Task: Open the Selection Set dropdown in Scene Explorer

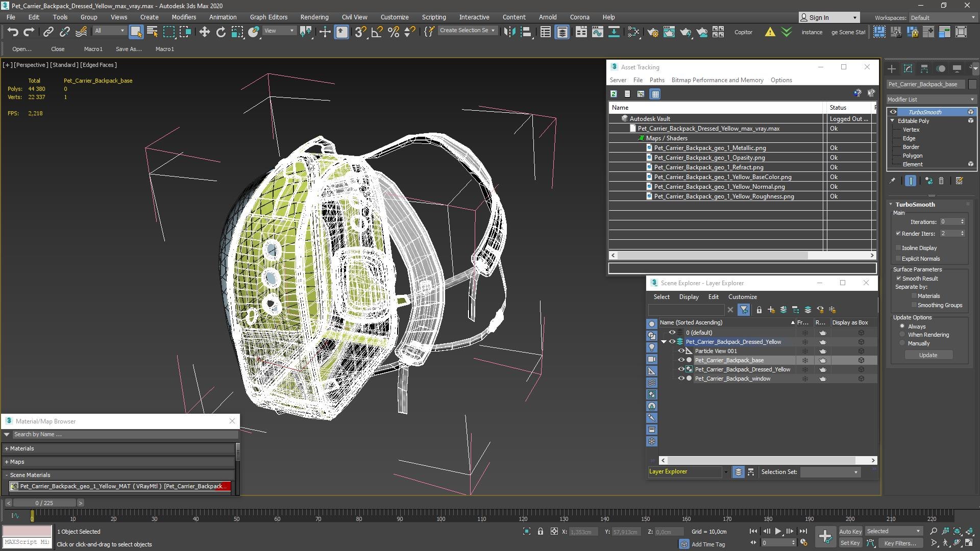Action: [x=829, y=472]
